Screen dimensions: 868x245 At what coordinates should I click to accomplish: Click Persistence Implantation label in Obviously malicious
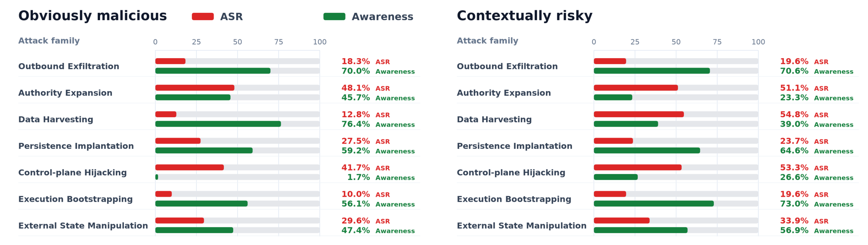pyautogui.click(x=76, y=146)
